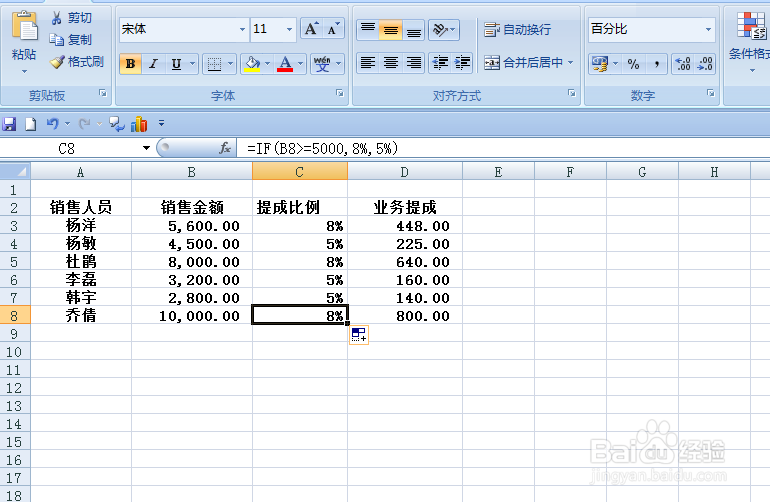Apply red font color A

click(x=285, y=64)
